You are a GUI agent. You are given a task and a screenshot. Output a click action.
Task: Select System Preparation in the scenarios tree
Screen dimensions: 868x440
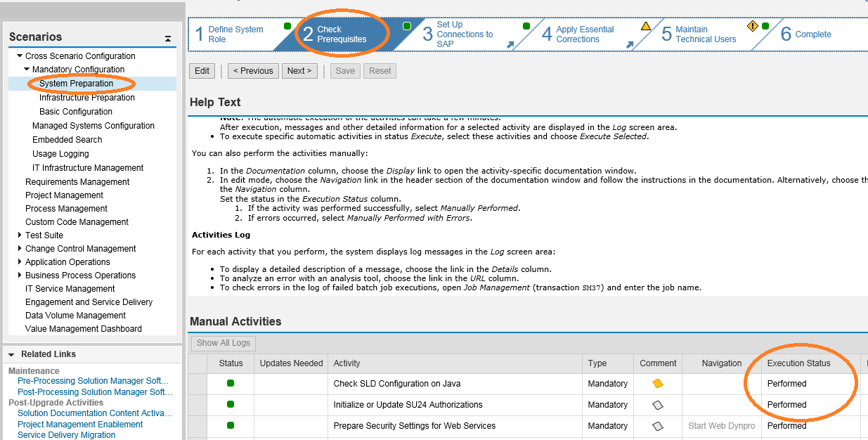[x=76, y=84]
